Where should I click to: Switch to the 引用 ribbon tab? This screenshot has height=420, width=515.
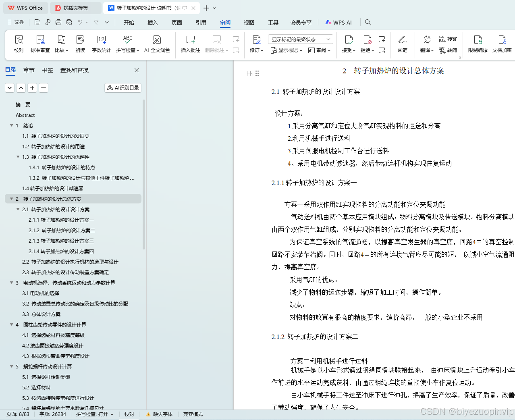pos(201,23)
